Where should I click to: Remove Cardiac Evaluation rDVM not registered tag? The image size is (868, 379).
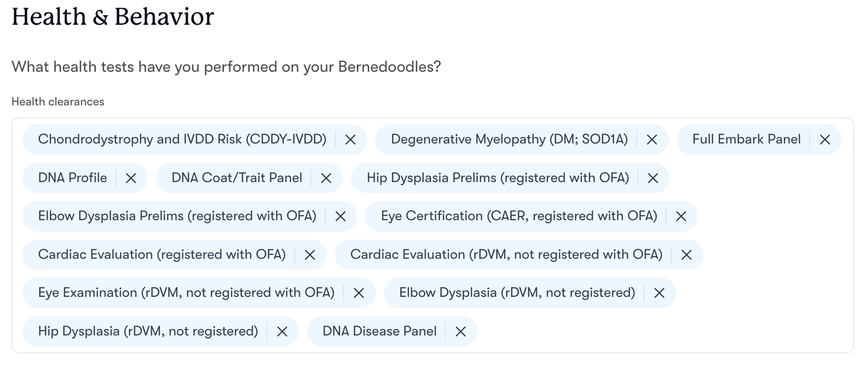(x=687, y=255)
